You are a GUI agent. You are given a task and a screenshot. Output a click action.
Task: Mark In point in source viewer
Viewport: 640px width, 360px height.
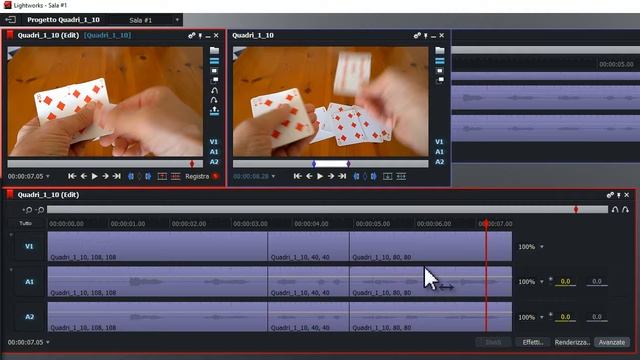(356, 176)
